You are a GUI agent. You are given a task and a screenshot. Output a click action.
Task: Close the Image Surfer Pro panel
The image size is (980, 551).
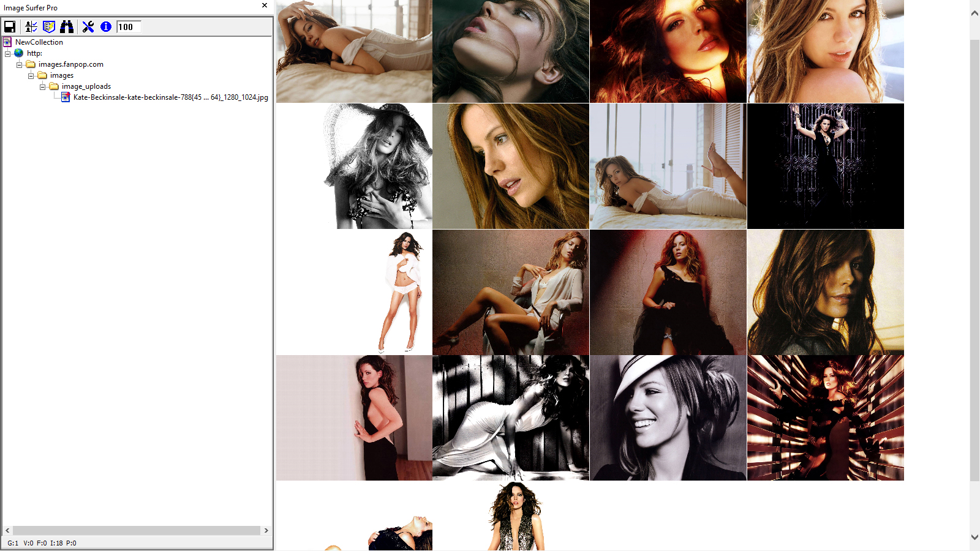(x=265, y=6)
